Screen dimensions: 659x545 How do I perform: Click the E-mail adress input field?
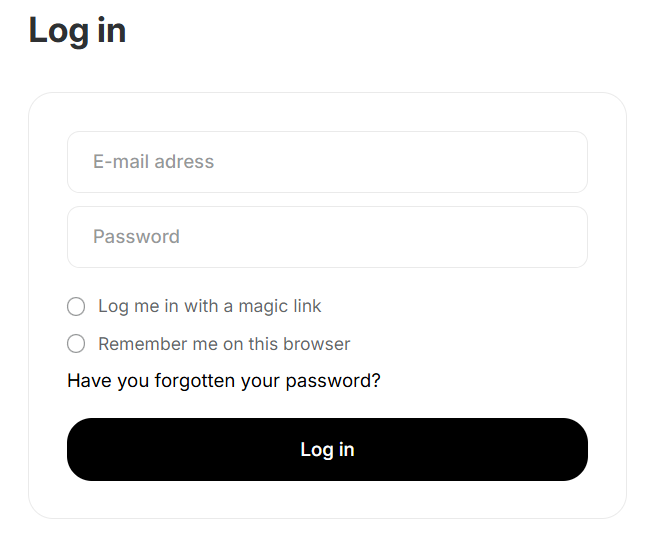(327, 162)
